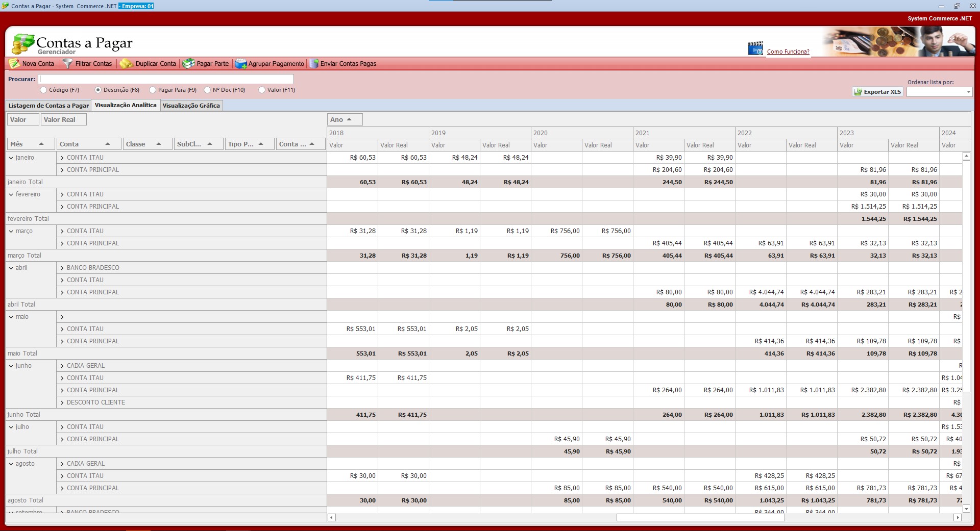Screen dimensions: 980x531
Task: Click the Nova Conta icon
Action: pos(14,64)
